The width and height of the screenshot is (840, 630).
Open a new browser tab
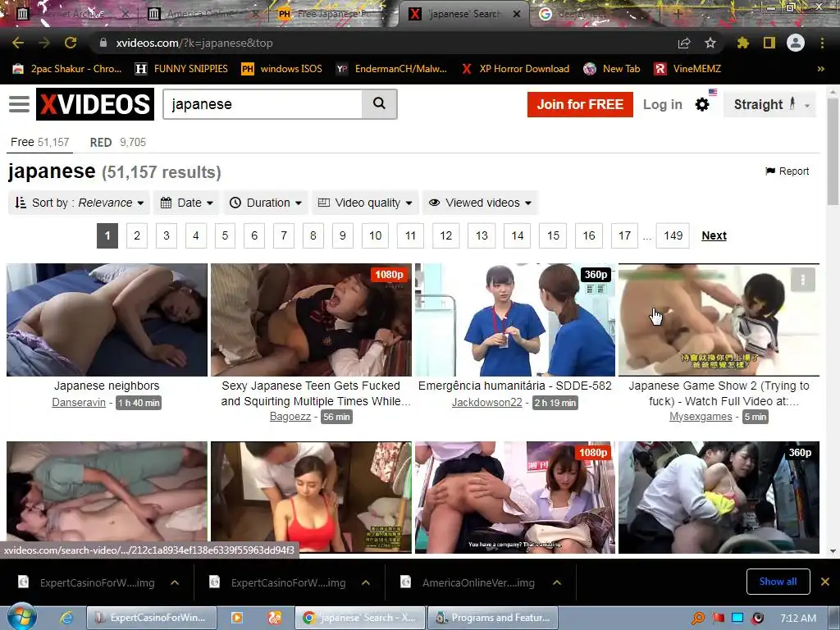click(x=678, y=14)
